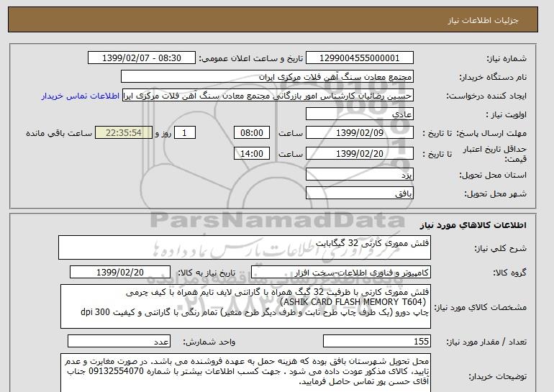Click price validity date 1399/02/20
This screenshot has width=554, height=392.
coord(359,154)
